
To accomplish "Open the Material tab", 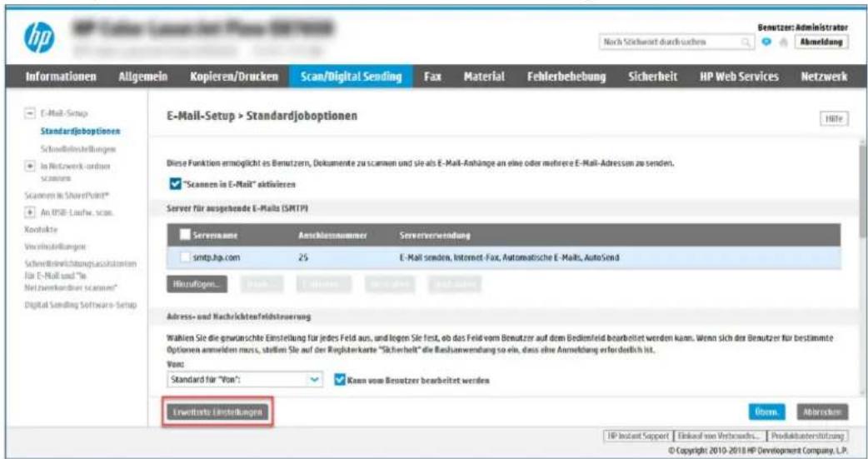I will (483, 77).
